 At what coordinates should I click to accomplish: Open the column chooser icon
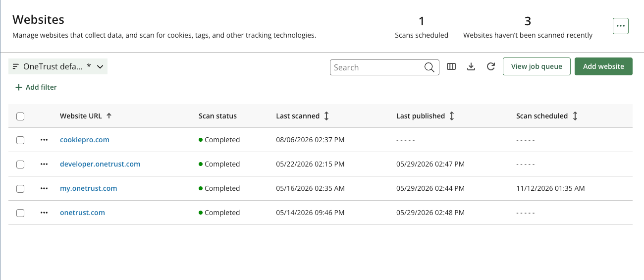click(x=451, y=66)
